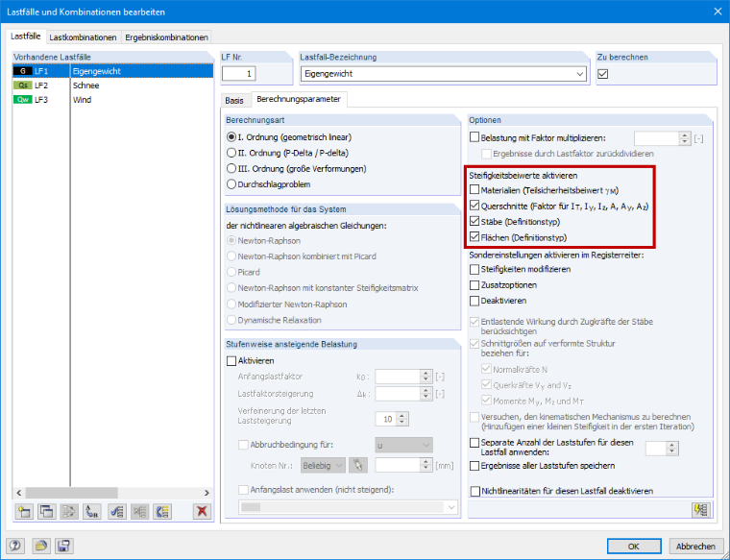
Task: Delete the selected load case with red X
Action: pyautogui.click(x=202, y=512)
